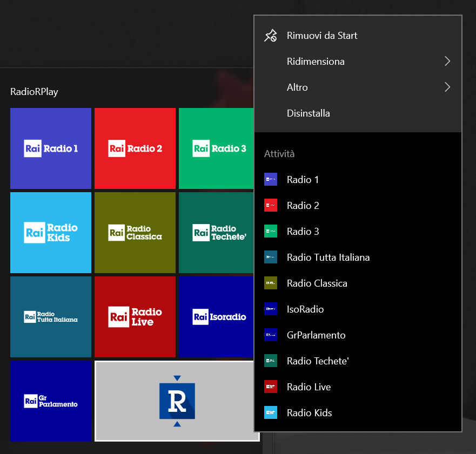Click the unpin icon beside Rimuovi da Start

(271, 36)
